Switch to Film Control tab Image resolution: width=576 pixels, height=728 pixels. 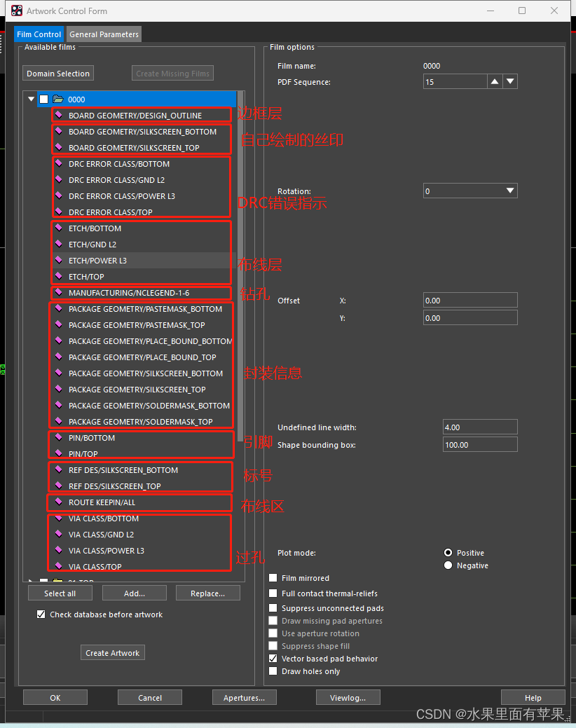(39, 34)
